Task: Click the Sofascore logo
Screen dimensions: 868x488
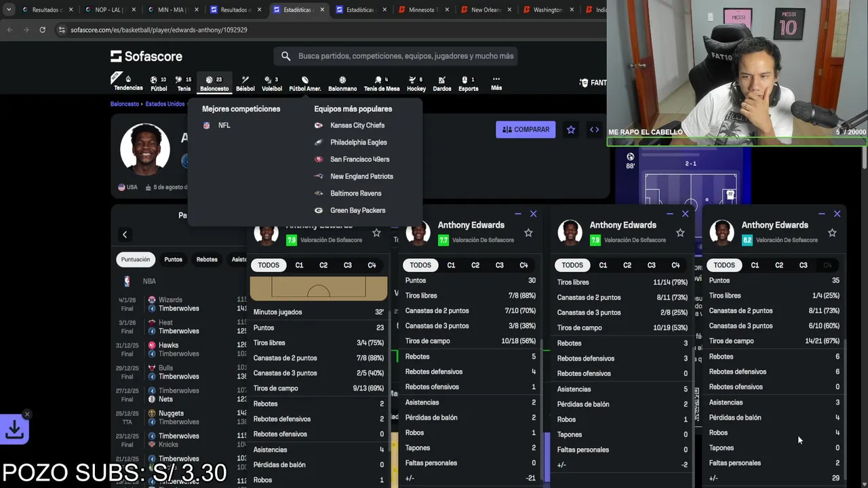Action: 146,56
